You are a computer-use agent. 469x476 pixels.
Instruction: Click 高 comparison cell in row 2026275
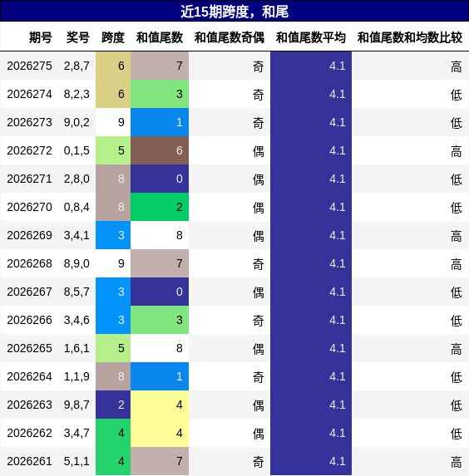coord(410,66)
